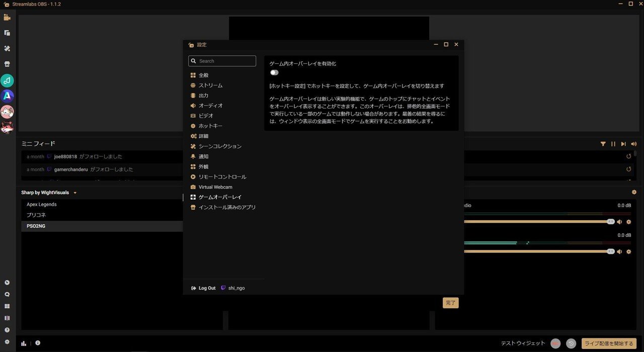644x352 pixels.
Task: Open settings via the bottom-left gear icon
Action: point(7,340)
